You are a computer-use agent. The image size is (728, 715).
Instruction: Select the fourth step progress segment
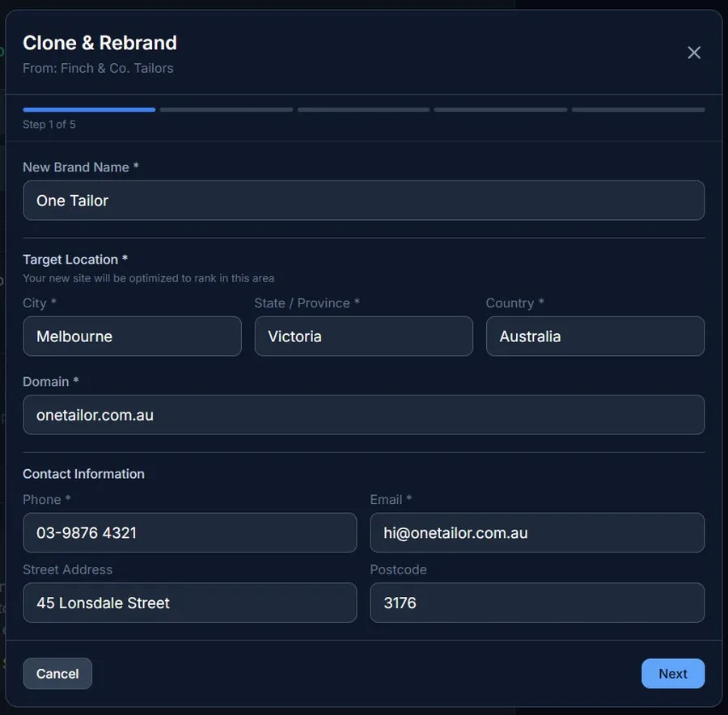coord(501,109)
